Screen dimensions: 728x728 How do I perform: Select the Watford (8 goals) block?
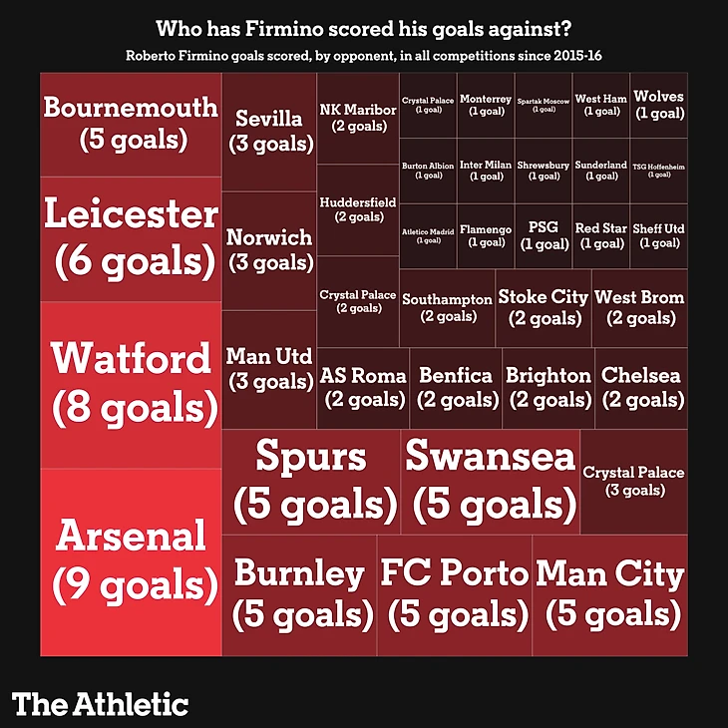pos(131,383)
